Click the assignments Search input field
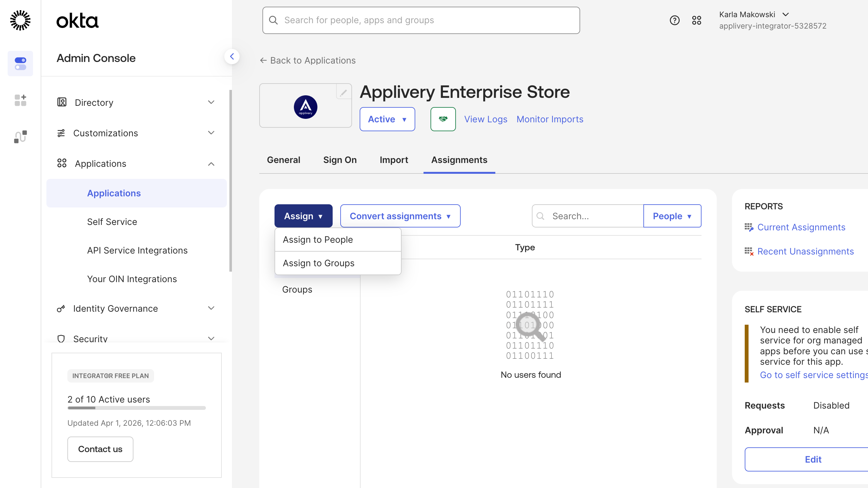Image resolution: width=868 pixels, height=488 pixels. (593, 216)
